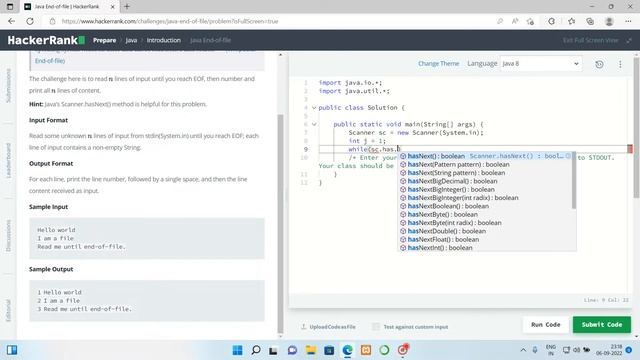Open Task View on the taskbar
Viewport: 640px width, 360px height.
273,350
